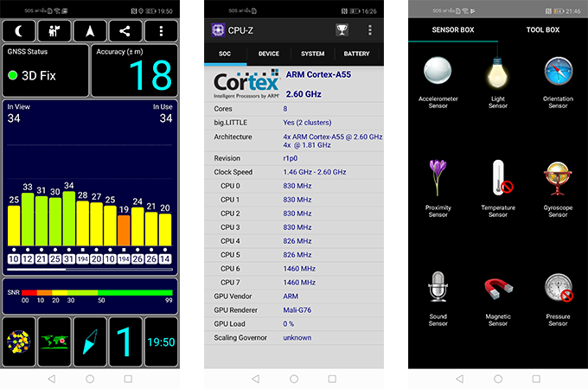Switch to the TOOL BOX tab
The height and width of the screenshot is (389, 588).
[x=543, y=29]
